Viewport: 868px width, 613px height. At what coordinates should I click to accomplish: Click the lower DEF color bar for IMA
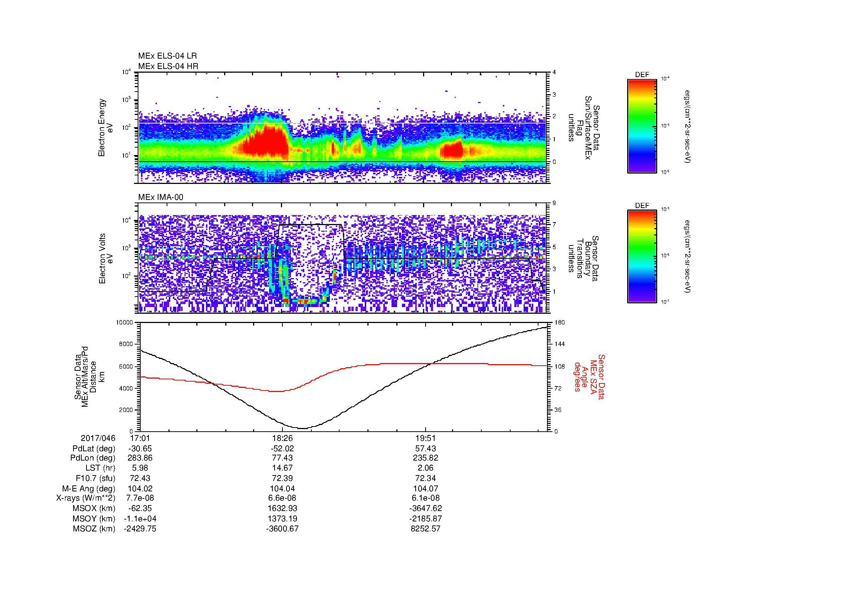click(642, 257)
